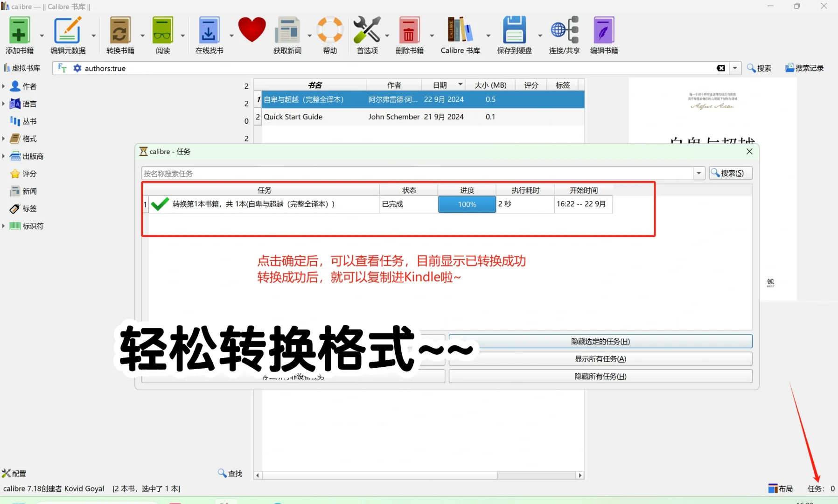Expand the Formats (格式) category

coord(4,139)
